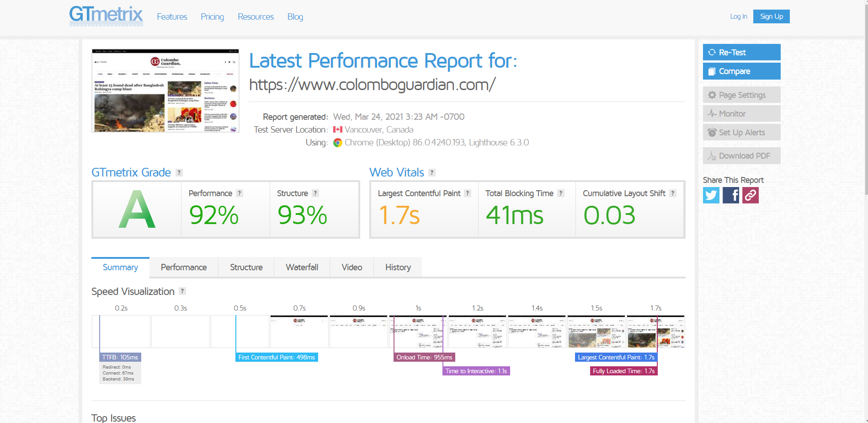This screenshot has width=868, height=423.
Task: Click the 1.5s filmstrip frame
Action: (x=596, y=332)
